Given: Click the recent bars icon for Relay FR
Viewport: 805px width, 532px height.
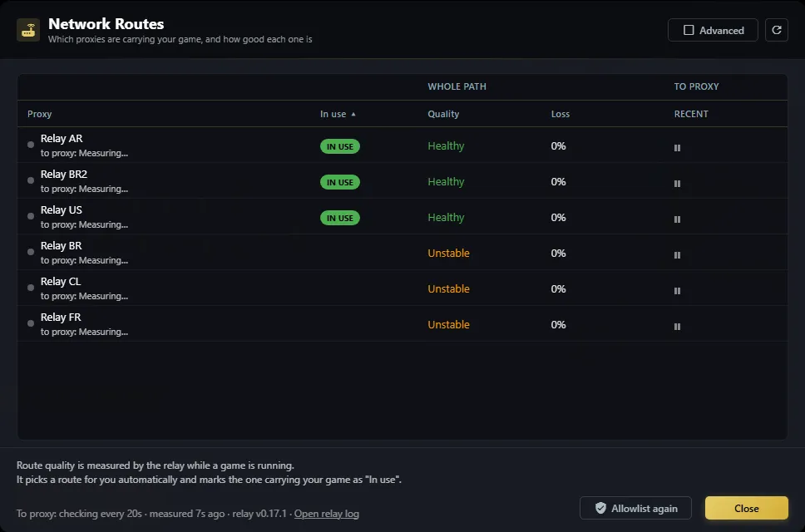Looking at the screenshot, I should 677,327.
